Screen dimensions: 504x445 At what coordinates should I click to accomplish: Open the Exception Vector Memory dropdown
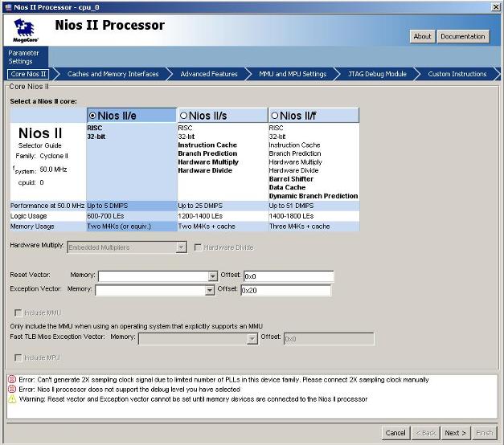210,291
